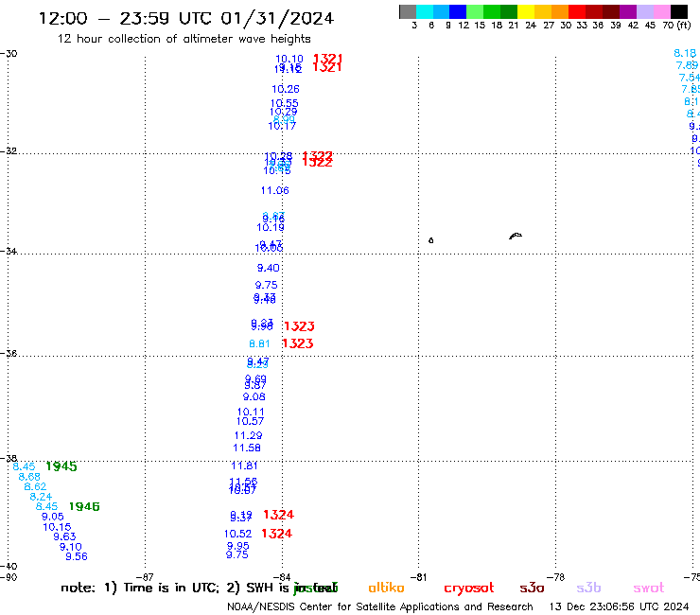Click the green 1945 time label

click(61, 466)
